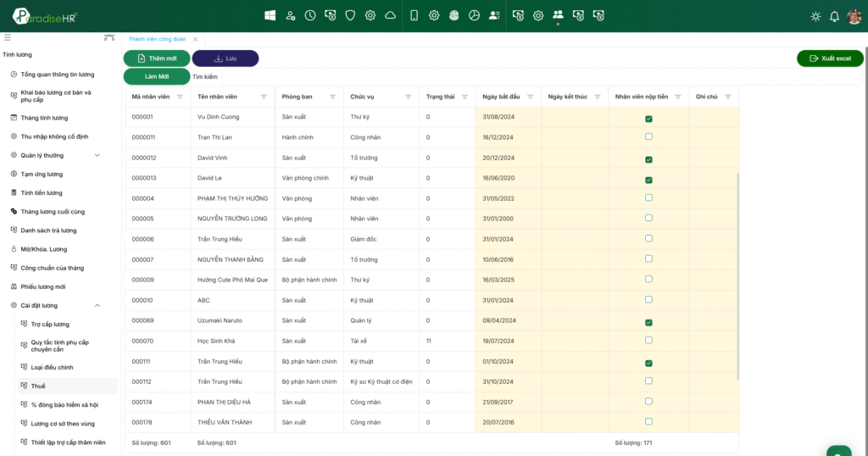This screenshot has width=868, height=456.
Task: Uncheck the checkbox for employee 000111 row
Action: (x=648, y=363)
